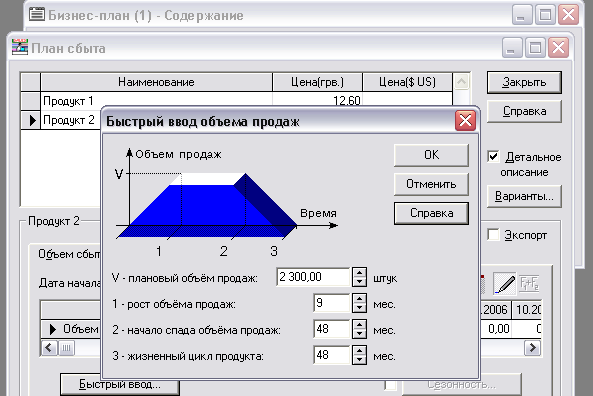This screenshot has width=593, height=396.
Task: Minimize the План сбыта window
Action: point(511,48)
